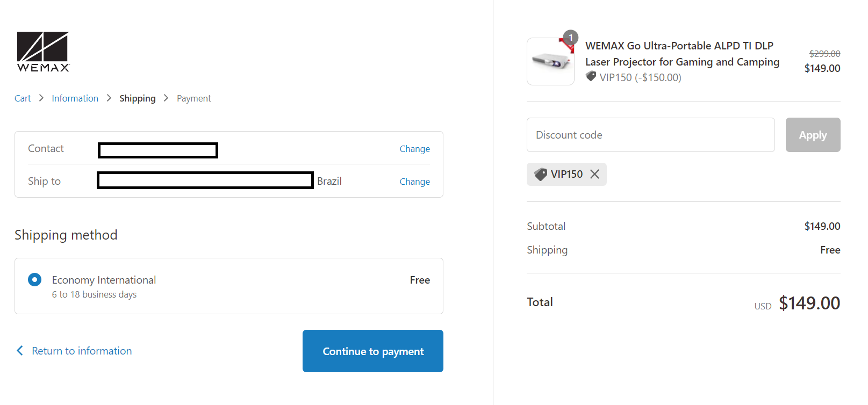Click the WEMAX logo
The width and height of the screenshot is (868, 405).
click(x=43, y=52)
